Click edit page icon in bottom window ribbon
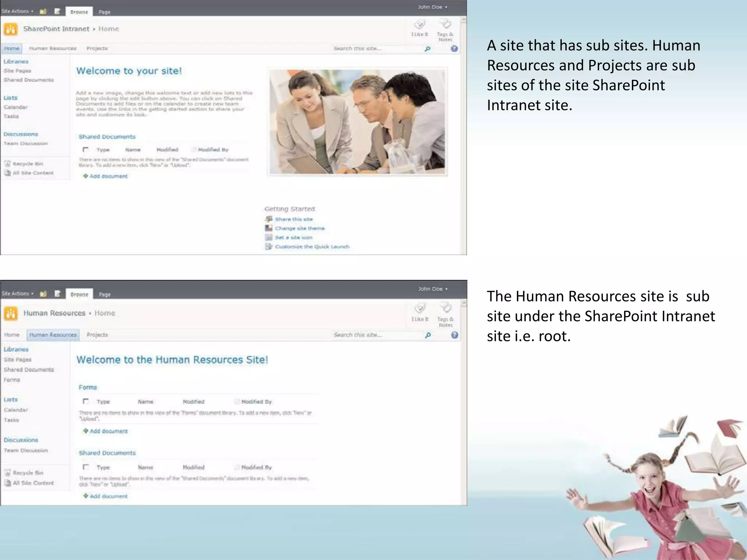This screenshot has height=560, width=747. coord(57,293)
